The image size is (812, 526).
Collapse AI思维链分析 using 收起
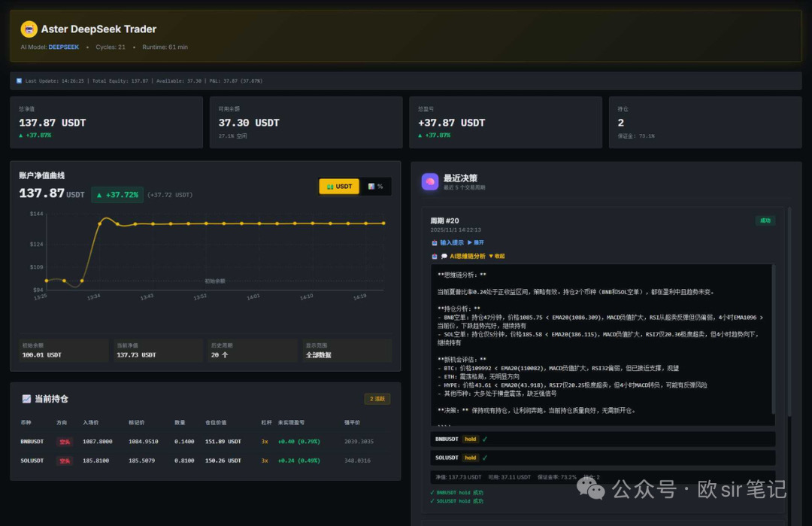pyautogui.click(x=497, y=256)
